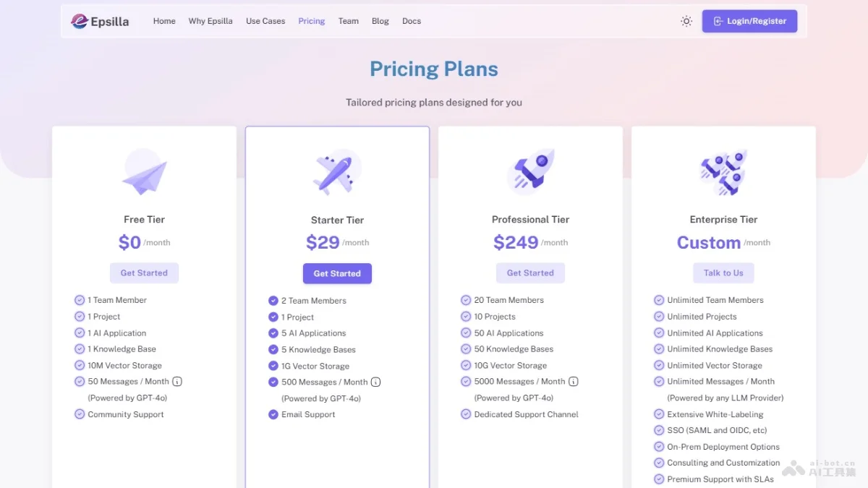Click the Login/Register button
Screen dimensions: 868x488
pos(749,21)
